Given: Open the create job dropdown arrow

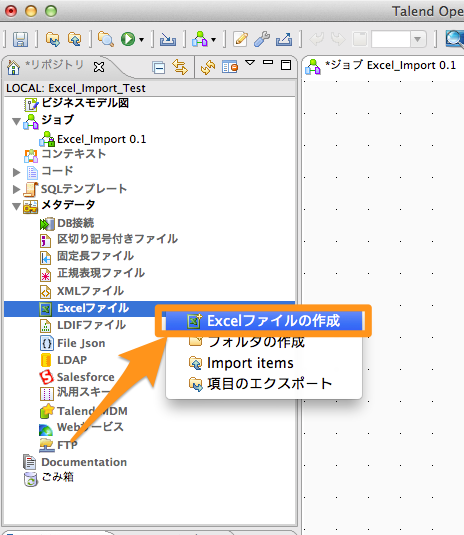Looking at the screenshot, I should coord(214,40).
